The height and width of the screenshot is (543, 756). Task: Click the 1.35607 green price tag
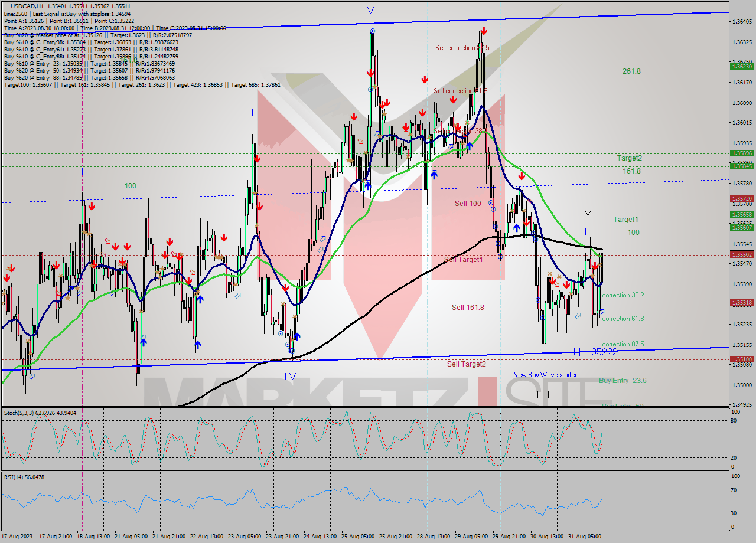741,228
